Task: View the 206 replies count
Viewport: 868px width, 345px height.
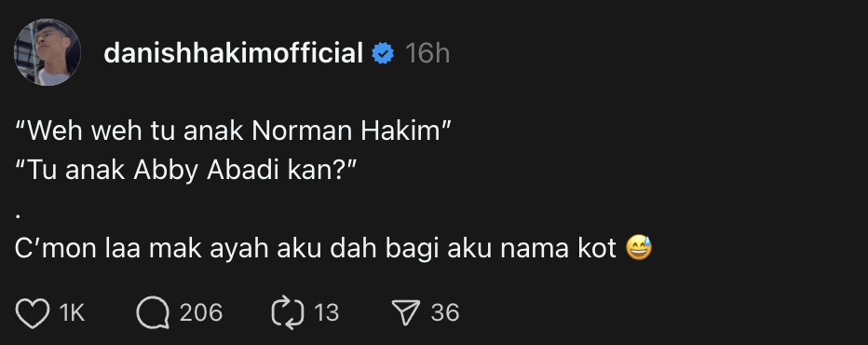Action: click(201, 312)
